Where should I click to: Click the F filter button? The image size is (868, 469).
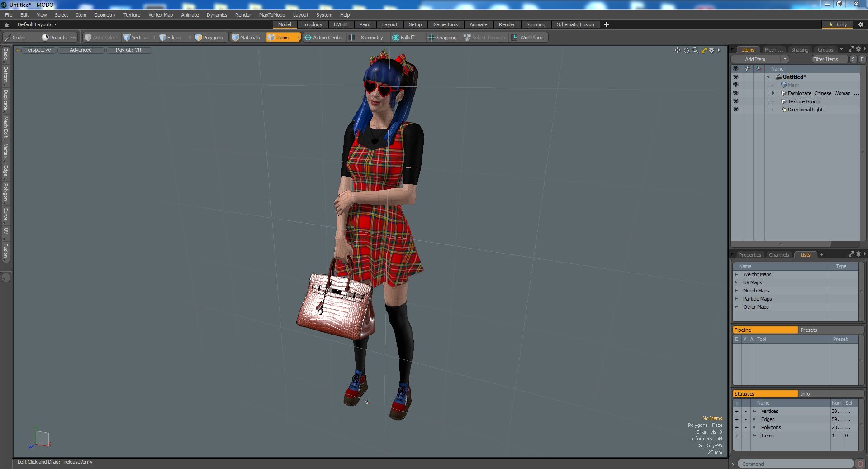pyautogui.click(x=862, y=59)
